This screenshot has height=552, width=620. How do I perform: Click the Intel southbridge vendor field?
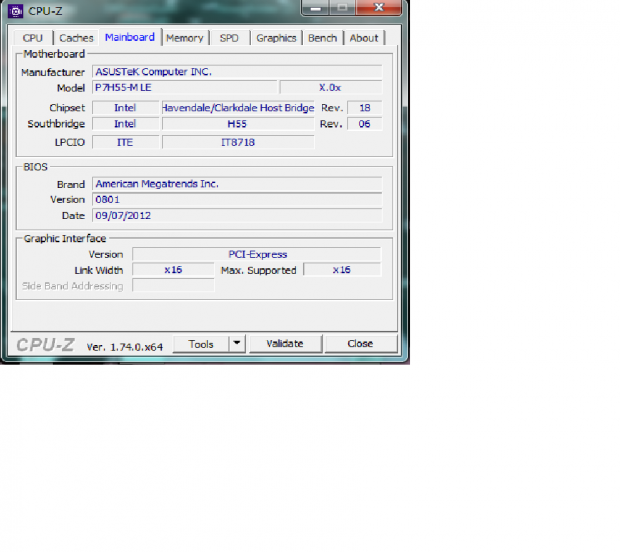[126, 124]
